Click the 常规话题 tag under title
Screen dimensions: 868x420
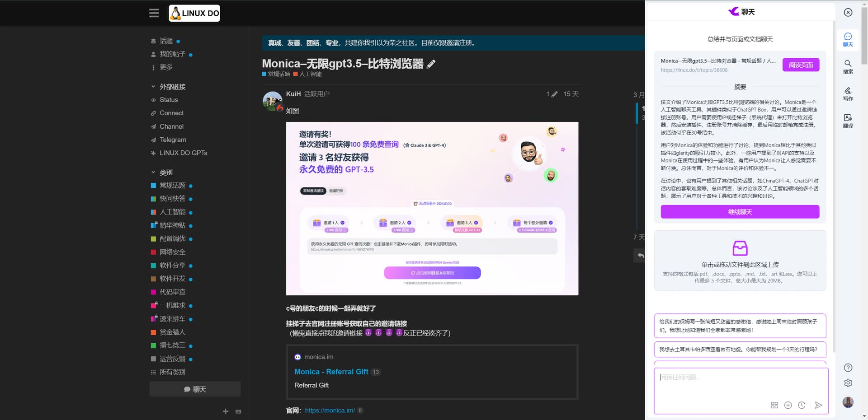click(276, 74)
